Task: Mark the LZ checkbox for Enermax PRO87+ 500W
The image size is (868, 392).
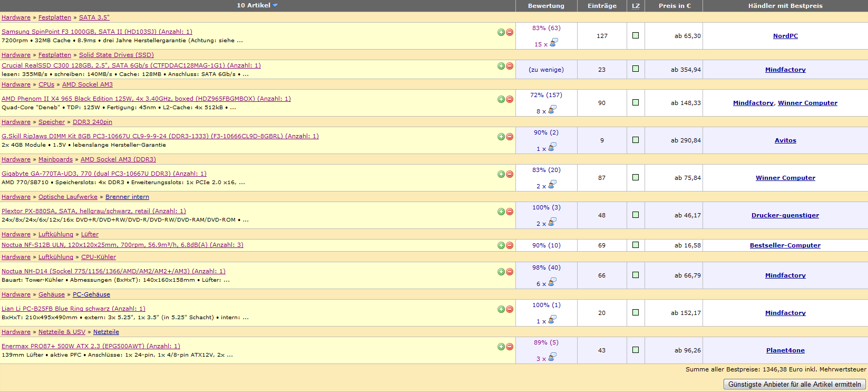Action: point(636,350)
